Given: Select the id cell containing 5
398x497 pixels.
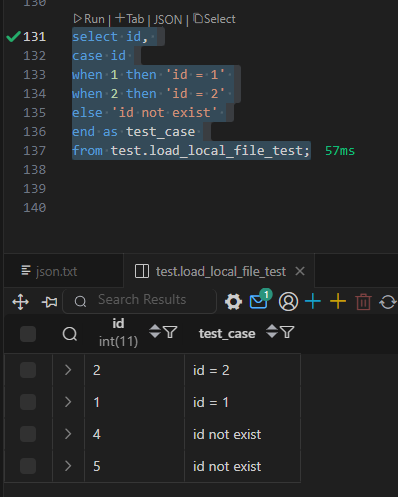Looking at the screenshot, I should pyautogui.click(x=134, y=466).
